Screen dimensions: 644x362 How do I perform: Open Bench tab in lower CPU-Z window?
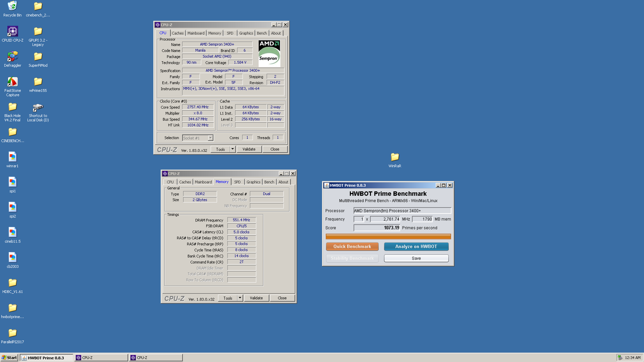coord(269,182)
